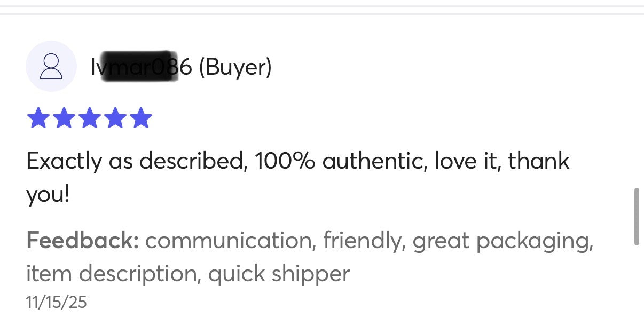Click the buyer profile avatar icon
Screen dimensions: 644x333
51,67
